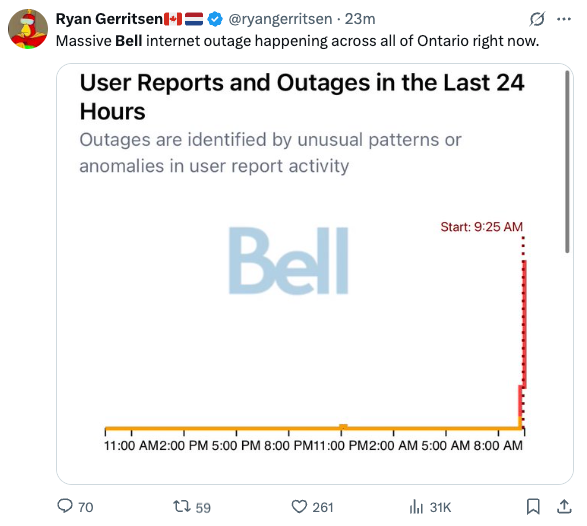Click the Ryan Gerritsen display name
This screenshot has width=587, height=526.
click(109, 19)
